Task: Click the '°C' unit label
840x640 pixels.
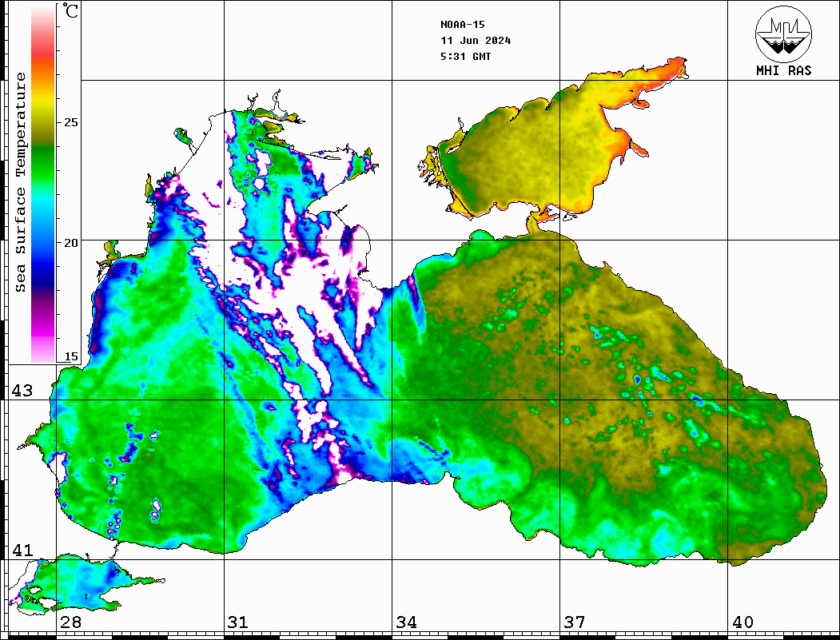Action: point(70,10)
